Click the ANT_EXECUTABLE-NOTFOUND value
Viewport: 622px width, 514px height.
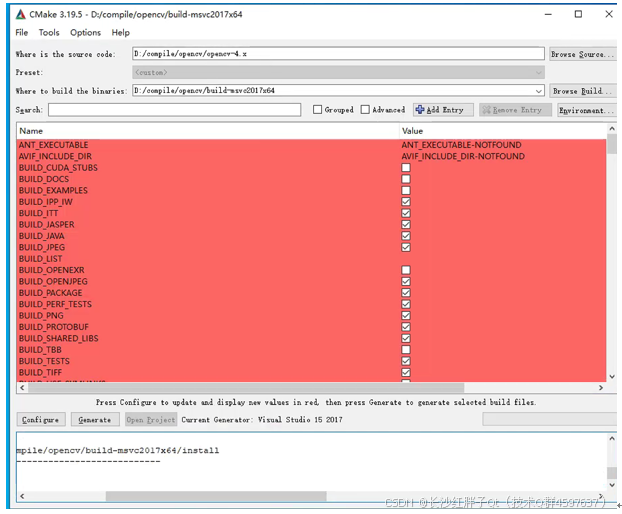(x=461, y=145)
